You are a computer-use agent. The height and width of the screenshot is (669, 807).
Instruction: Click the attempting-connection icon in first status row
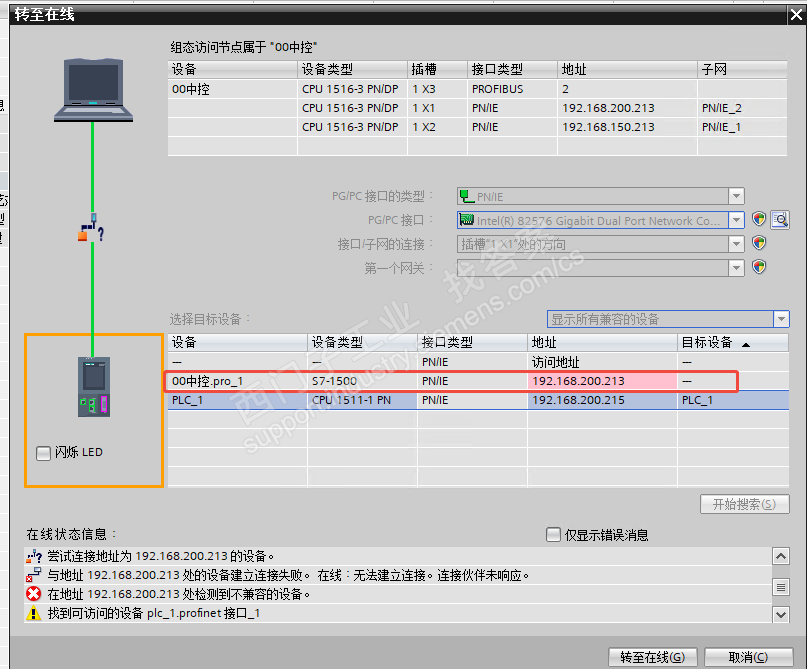[33, 556]
